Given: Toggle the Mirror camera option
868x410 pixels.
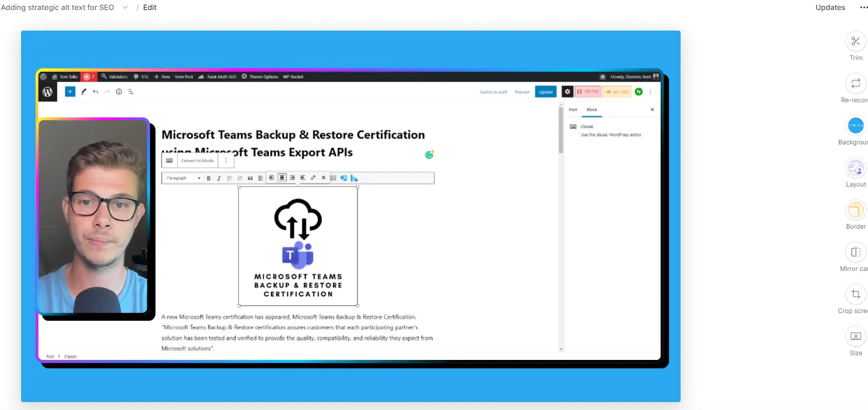Looking at the screenshot, I should 855,252.
